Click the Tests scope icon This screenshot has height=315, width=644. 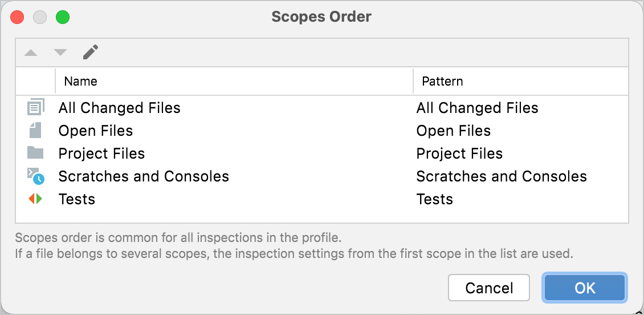pos(35,199)
